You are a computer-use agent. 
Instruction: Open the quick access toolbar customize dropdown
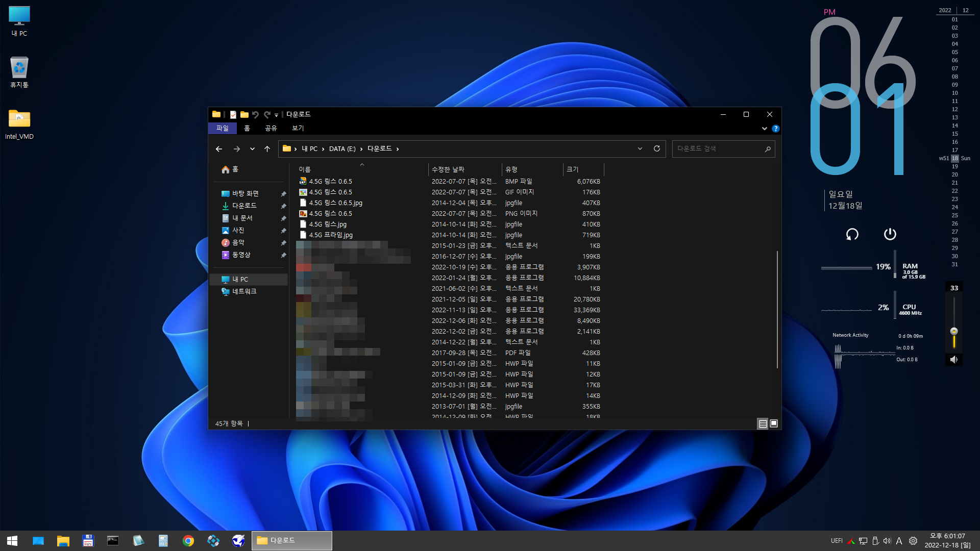pyautogui.click(x=276, y=115)
